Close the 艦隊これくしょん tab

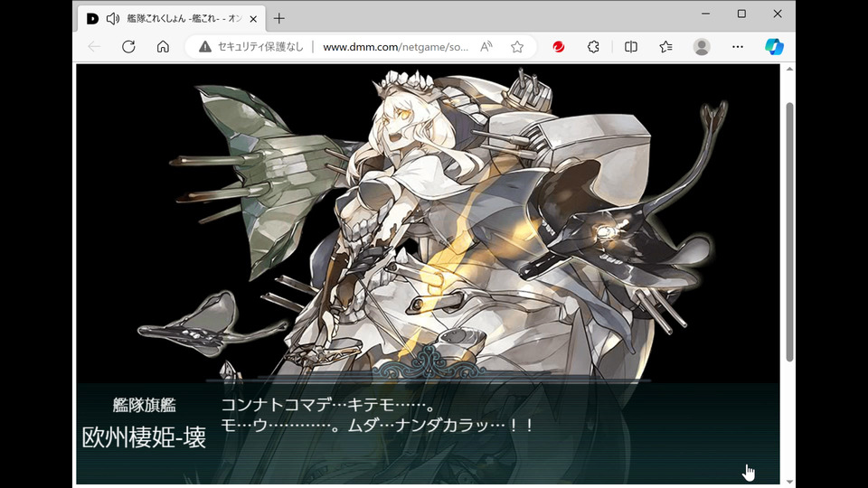click(x=253, y=19)
